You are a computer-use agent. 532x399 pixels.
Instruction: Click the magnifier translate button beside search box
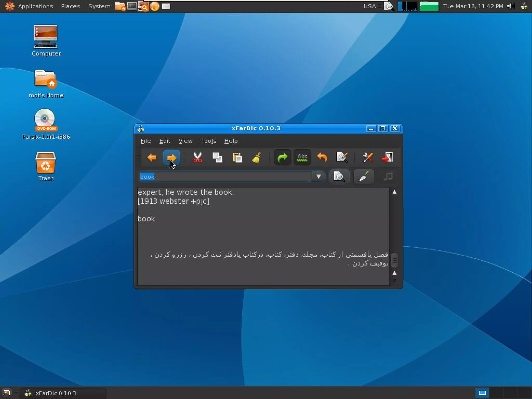pyautogui.click(x=339, y=177)
